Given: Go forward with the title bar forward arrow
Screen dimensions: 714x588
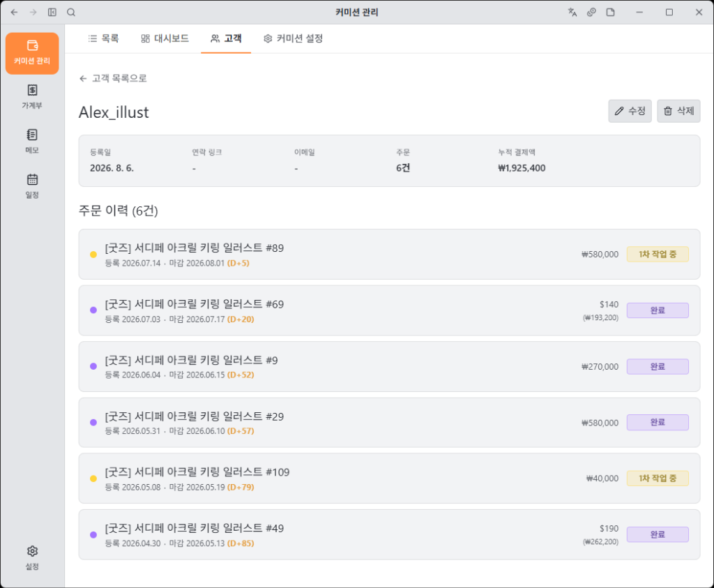Looking at the screenshot, I should [x=33, y=13].
